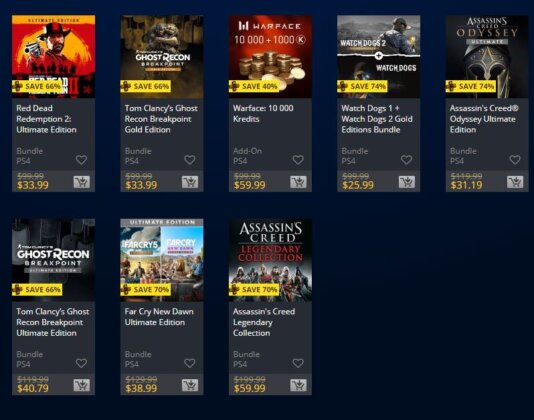Toggle wishlist heart for Watch Dogs bundle
The image size is (534, 420).
(x=406, y=160)
